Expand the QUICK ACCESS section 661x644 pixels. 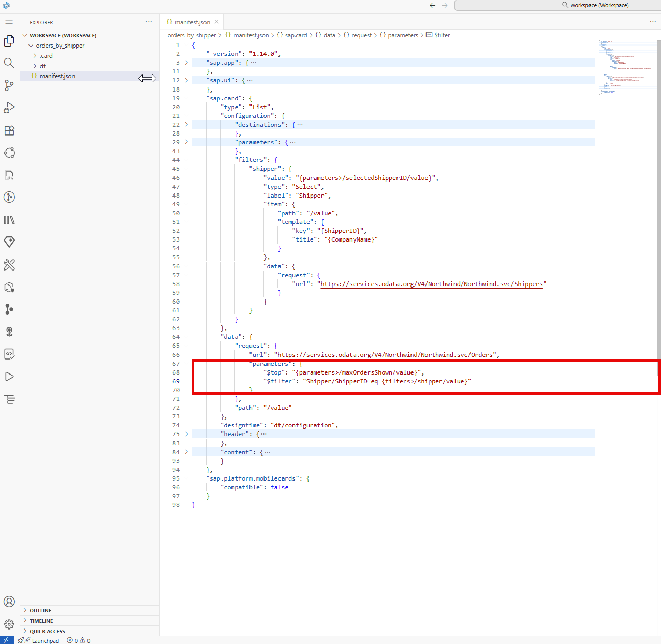47,631
